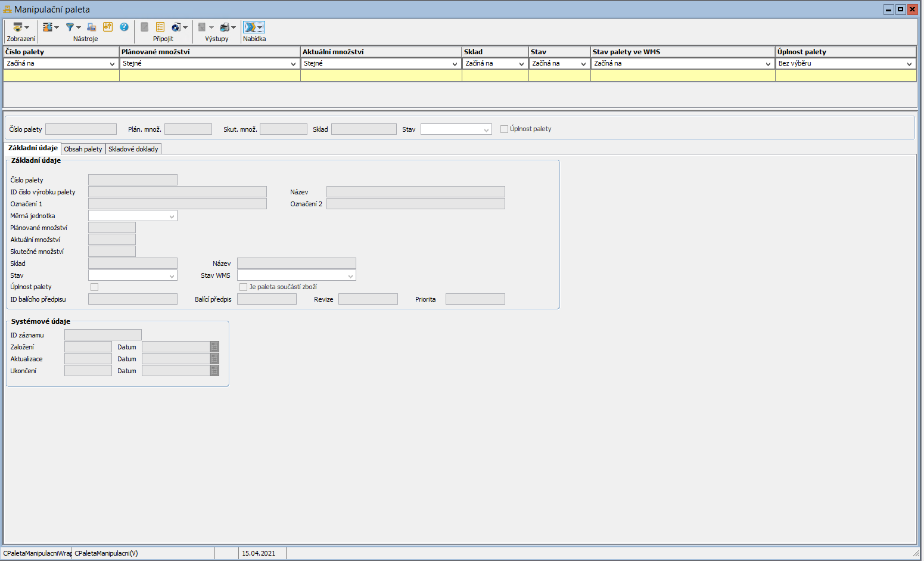Tick Úplnost palety checkbox in Základní údaje
The height and width of the screenshot is (561, 924).
(x=94, y=287)
